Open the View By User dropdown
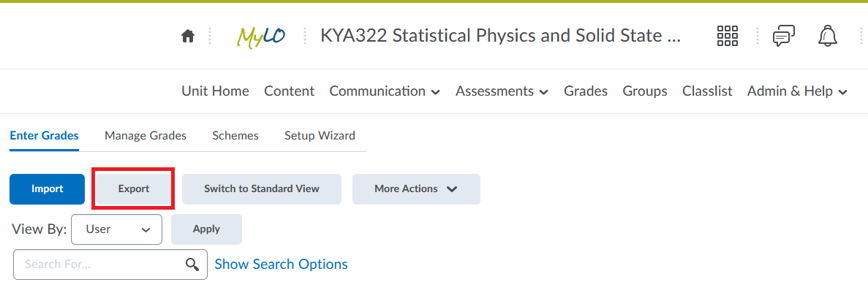Image resolution: width=868 pixels, height=301 pixels. click(x=117, y=229)
